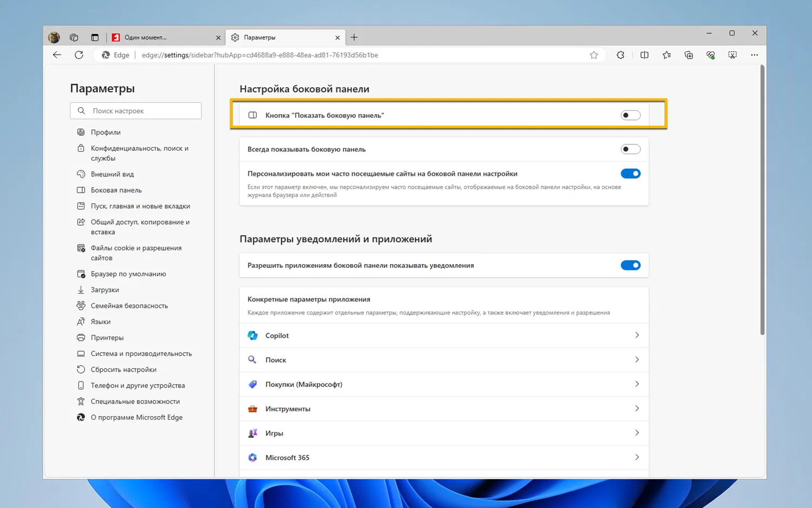The width and height of the screenshot is (812, 508).
Task: Expand the Поиск app settings chevron
Action: [637, 360]
